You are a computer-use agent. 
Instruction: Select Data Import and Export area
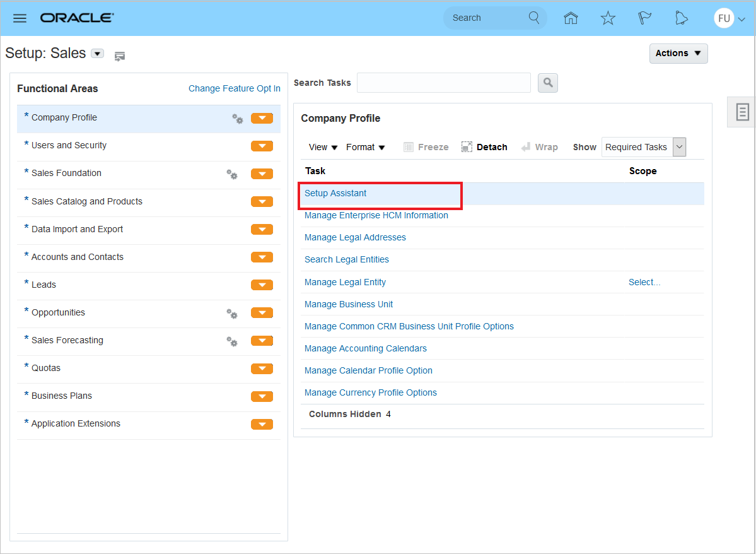[x=77, y=229]
